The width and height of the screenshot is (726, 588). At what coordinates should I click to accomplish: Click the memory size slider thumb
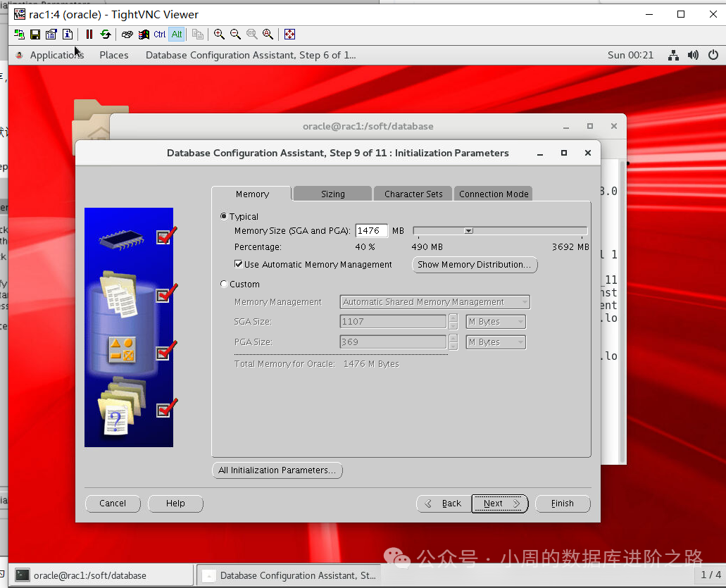pyautogui.click(x=468, y=230)
